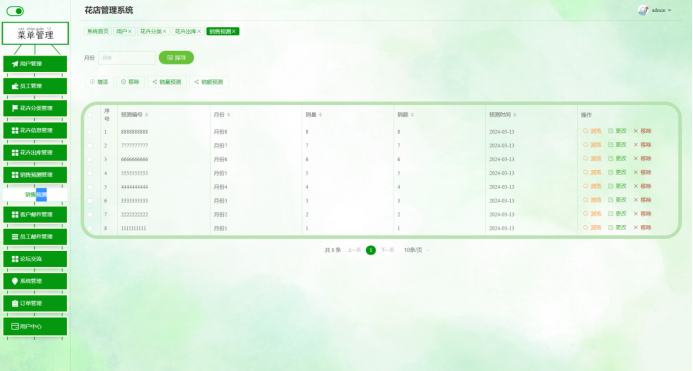Click the location pin icon of 系统管理
Image resolution: width=693 pixels, height=371 pixels.
point(15,281)
